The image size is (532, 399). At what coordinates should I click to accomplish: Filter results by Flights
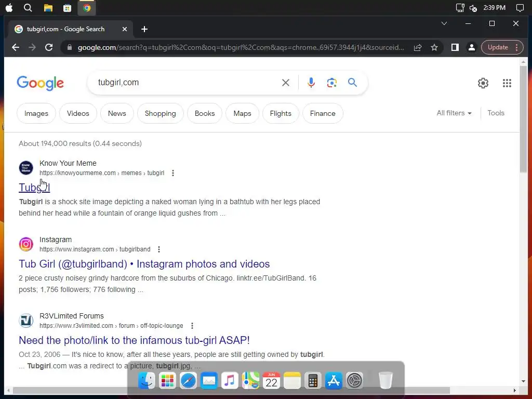point(281,113)
